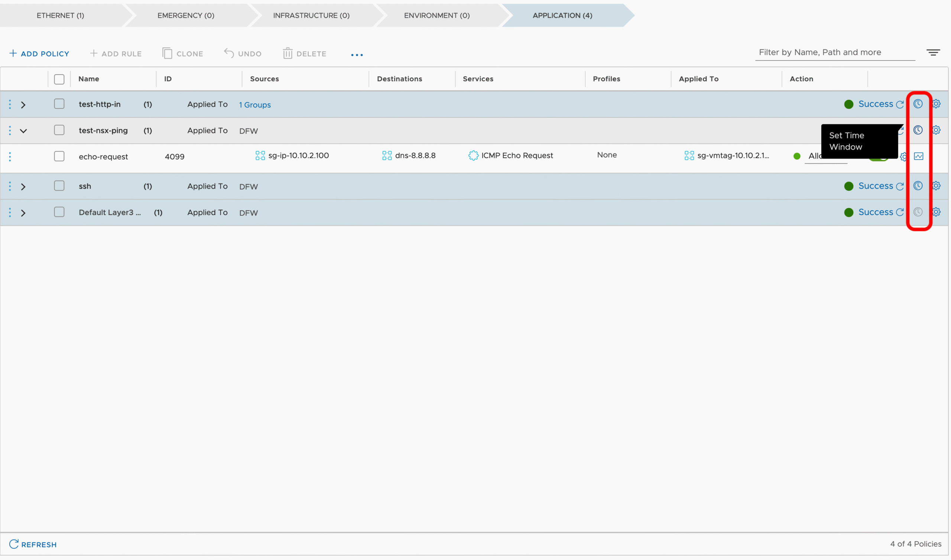Open row menu dots for test-http-in policy
Viewport: 951px width, 560px height.
pos(10,104)
